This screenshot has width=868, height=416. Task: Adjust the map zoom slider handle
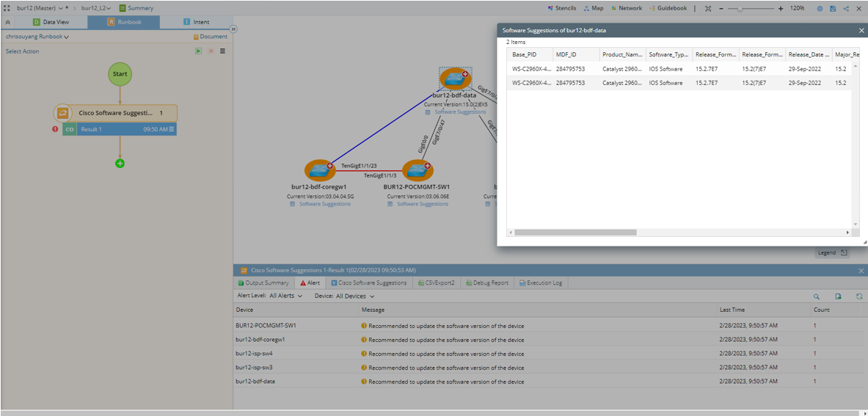[x=740, y=8]
